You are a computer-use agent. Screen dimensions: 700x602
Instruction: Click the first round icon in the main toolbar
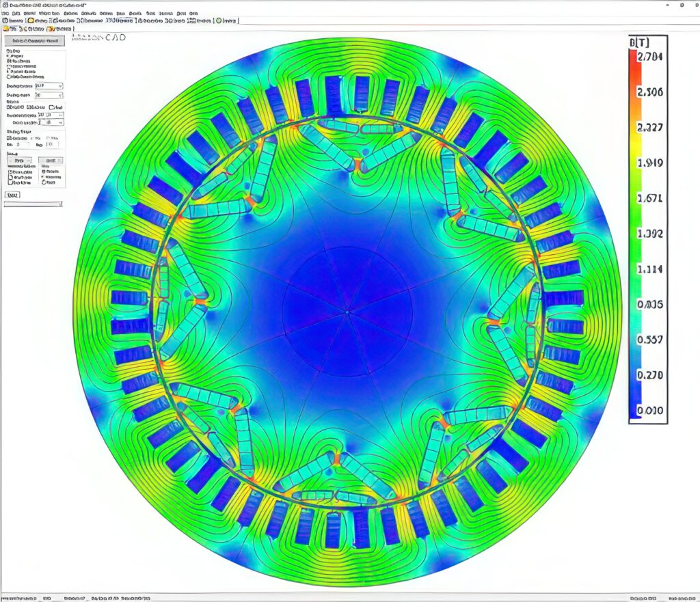pyautogui.click(x=5, y=20)
